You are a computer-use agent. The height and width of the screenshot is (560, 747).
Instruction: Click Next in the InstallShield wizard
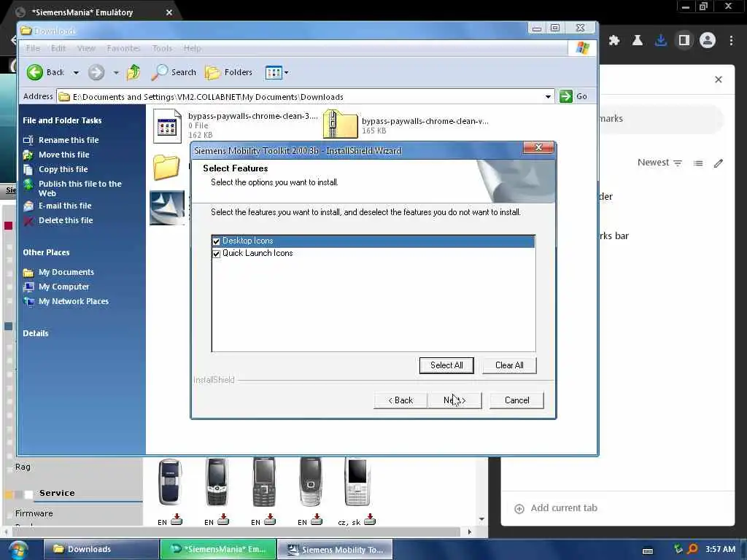point(454,400)
